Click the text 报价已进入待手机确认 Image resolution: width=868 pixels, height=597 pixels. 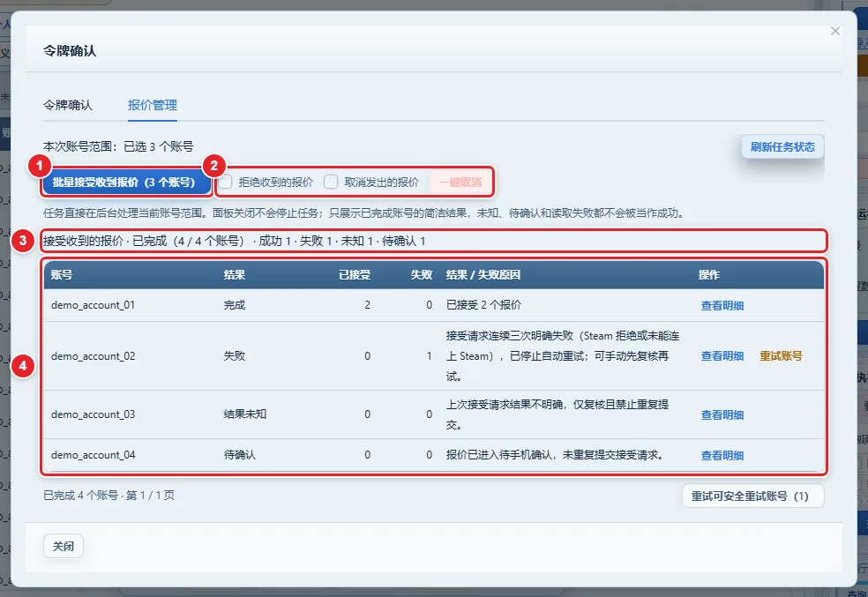tap(555, 455)
